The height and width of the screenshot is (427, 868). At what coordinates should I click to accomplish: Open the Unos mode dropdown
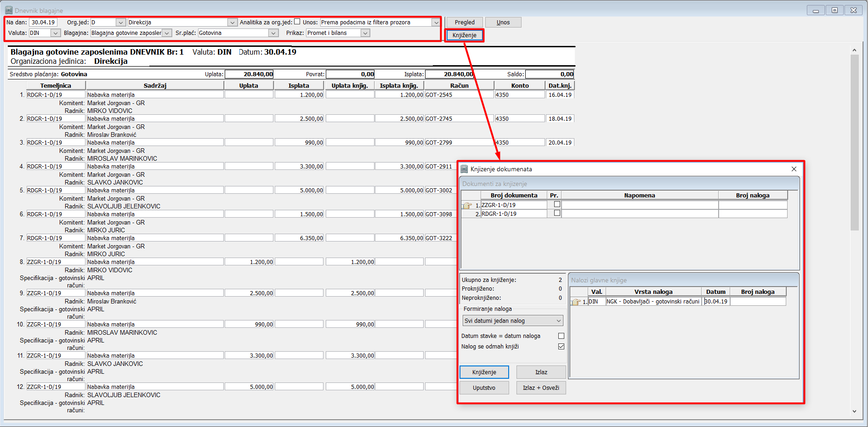(436, 22)
